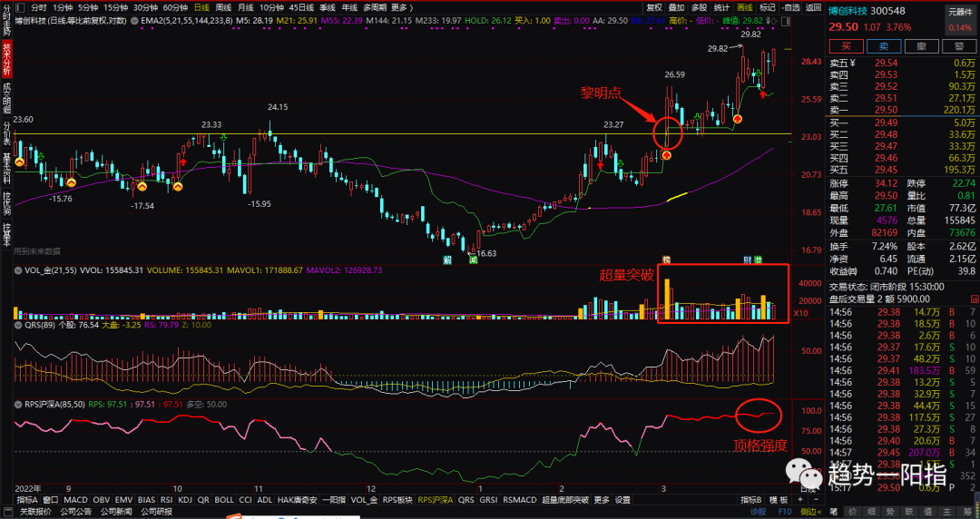Open the 多周期 multi-period view
The image size is (980, 519).
coord(375,7)
